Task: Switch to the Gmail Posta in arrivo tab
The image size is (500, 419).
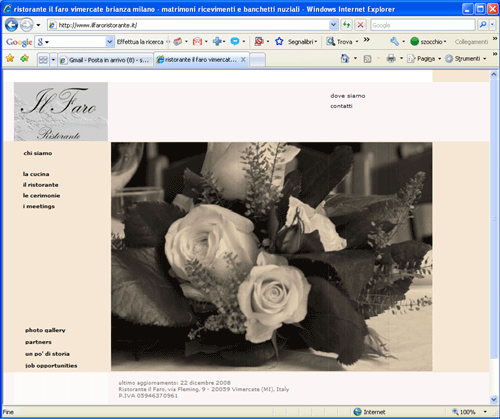Action: [105, 60]
